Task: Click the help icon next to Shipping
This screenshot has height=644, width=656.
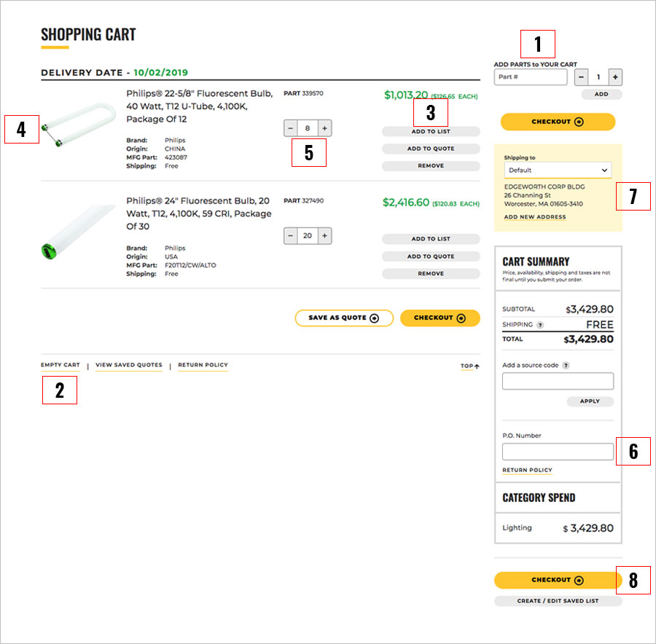Action: click(x=540, y=325)
